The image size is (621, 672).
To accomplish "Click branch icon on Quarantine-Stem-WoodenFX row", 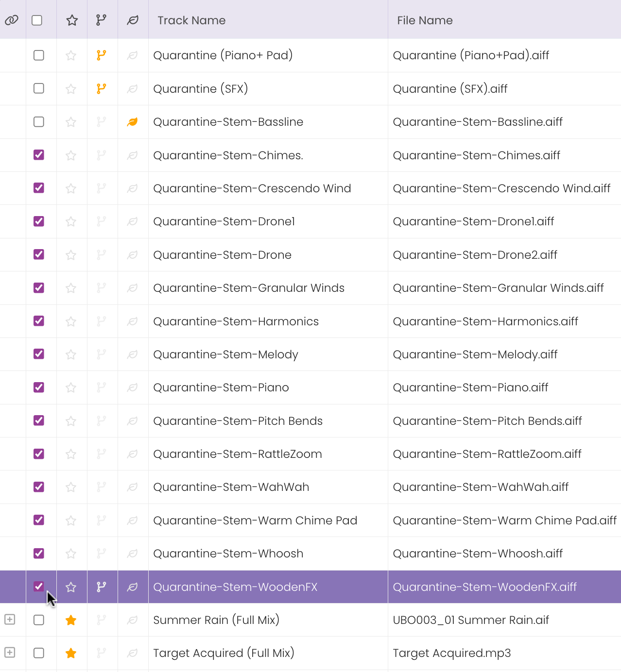I will tap(101, 587).
